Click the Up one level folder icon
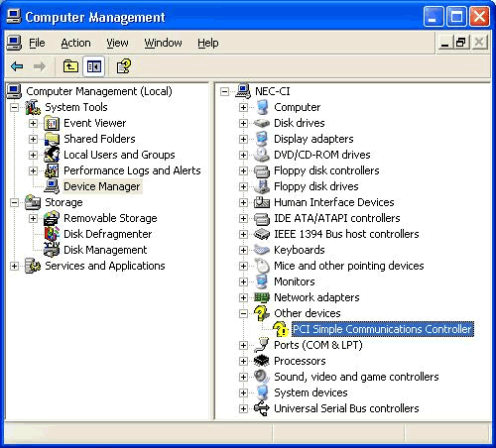The image size is (496, 448). pyautogui.click(x=70, y=66)
